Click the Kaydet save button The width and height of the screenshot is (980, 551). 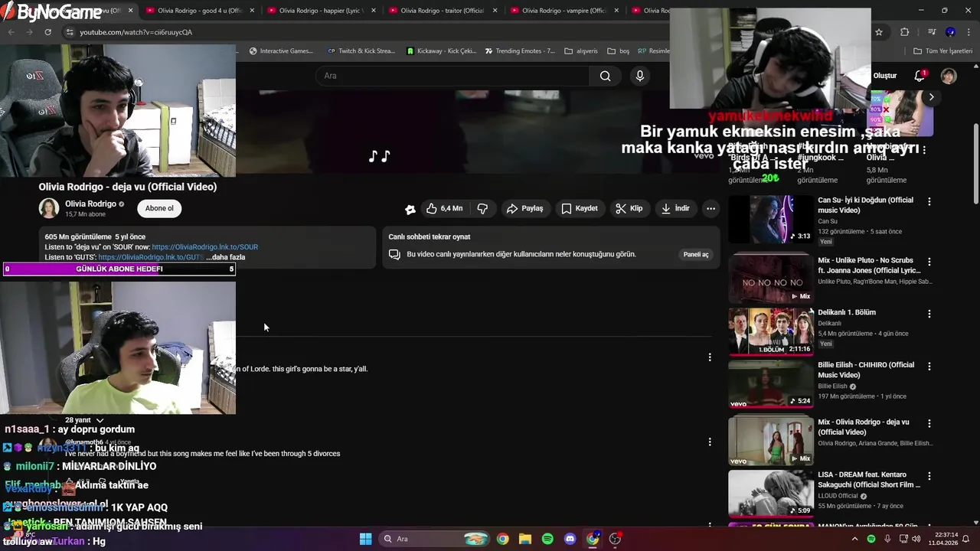coord(579,208)
